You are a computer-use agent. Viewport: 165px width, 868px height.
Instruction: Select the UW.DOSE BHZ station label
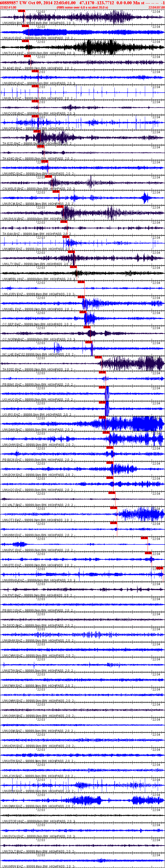point(38,113)
